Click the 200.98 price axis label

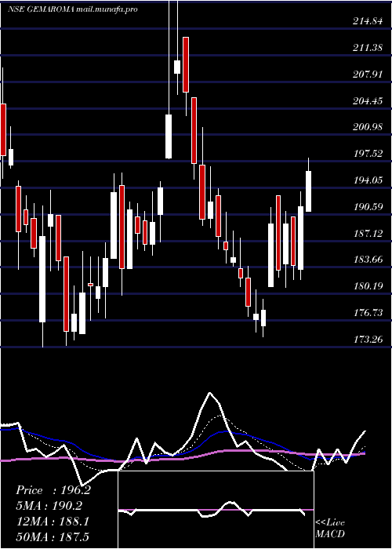click(x=368, y=127)
